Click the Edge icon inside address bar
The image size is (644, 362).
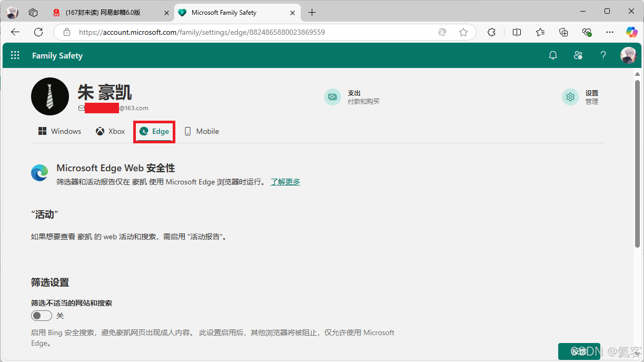tap(442, 32)
